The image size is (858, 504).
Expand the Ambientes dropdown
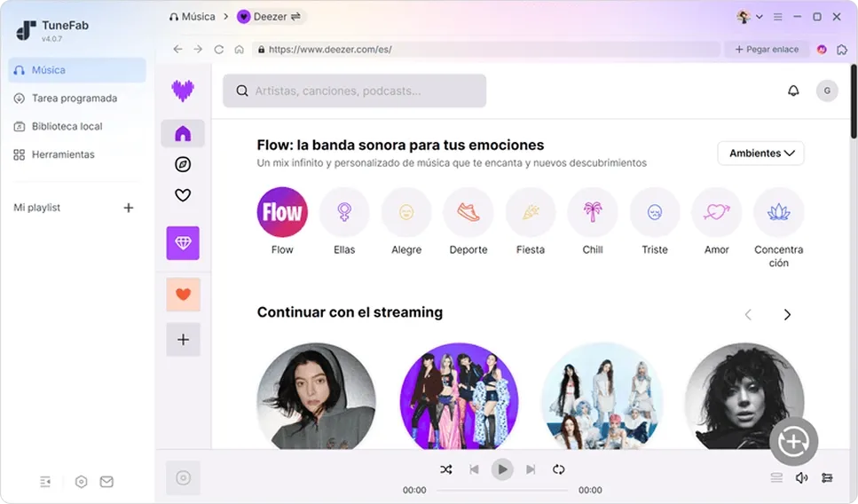[760, 154]
